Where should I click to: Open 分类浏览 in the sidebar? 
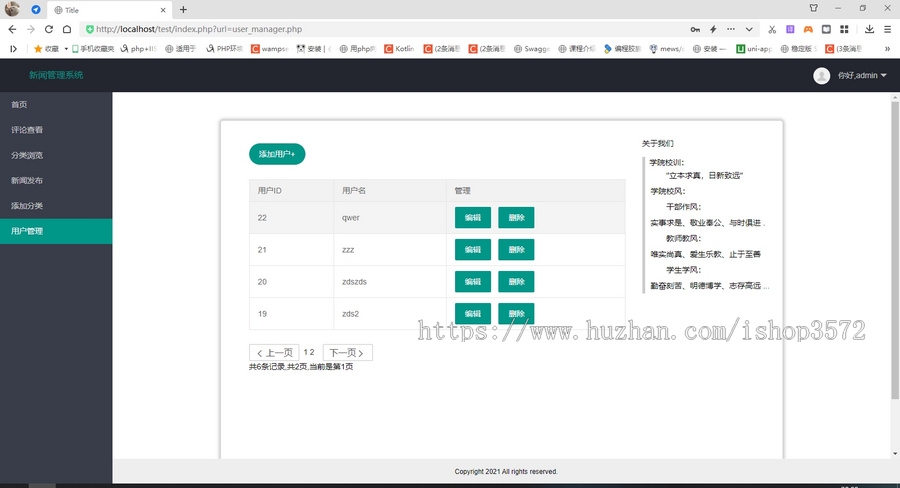[x=56, y=155]
